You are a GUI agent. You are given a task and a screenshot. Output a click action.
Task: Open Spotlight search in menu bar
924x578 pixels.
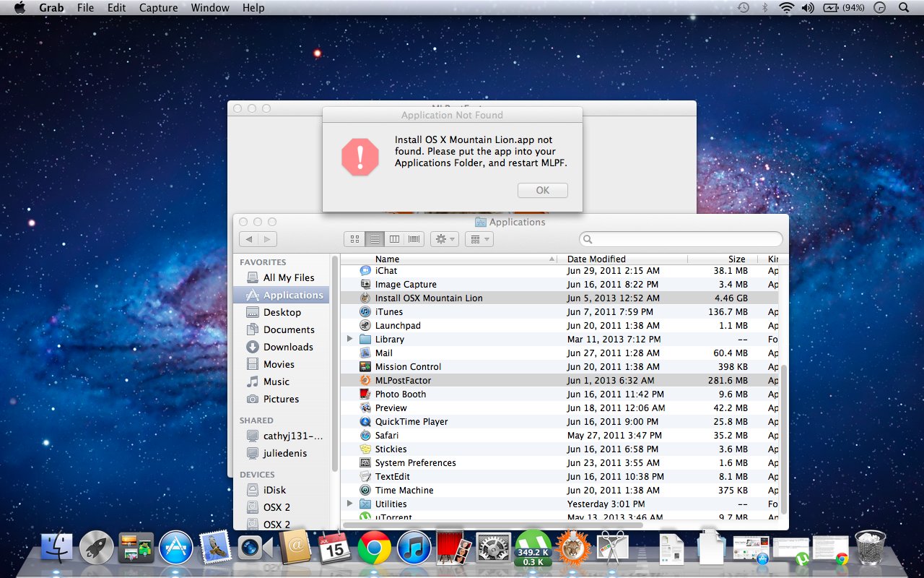click(x=904, y=8)
